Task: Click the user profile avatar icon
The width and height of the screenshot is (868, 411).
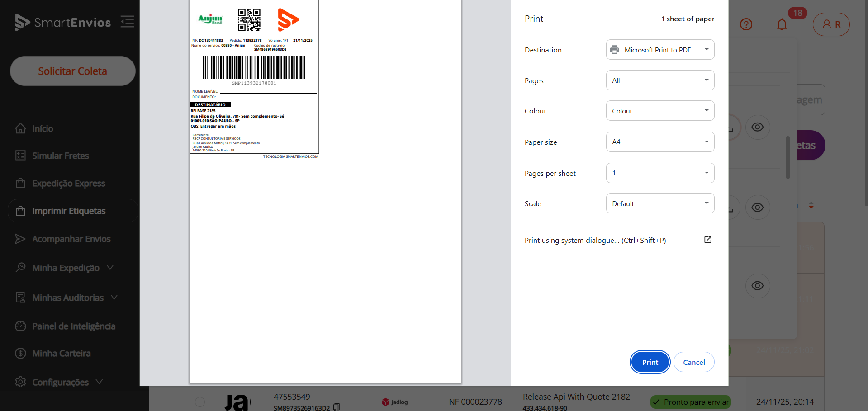Action: 831,24
